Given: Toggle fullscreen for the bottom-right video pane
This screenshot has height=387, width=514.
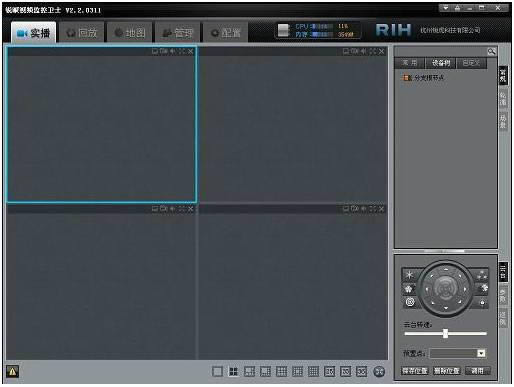Looking at the screenshot, I should [373, 209].
